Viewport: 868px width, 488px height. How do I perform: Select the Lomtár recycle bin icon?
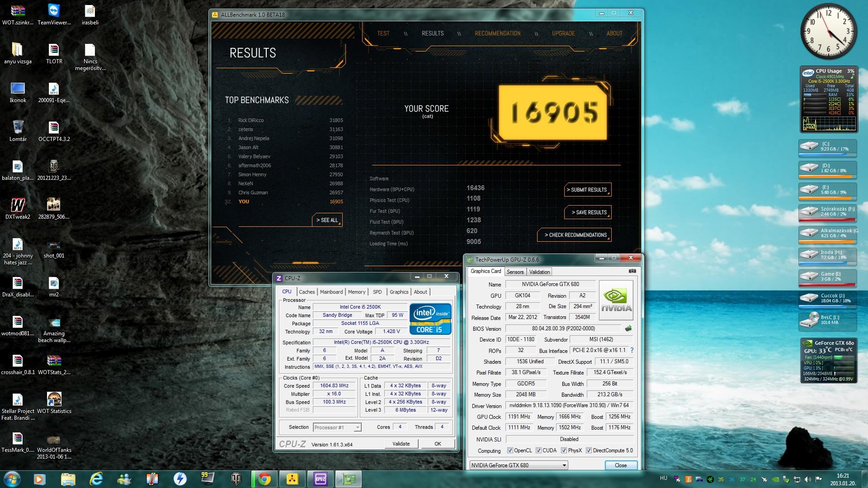[18, 131]
